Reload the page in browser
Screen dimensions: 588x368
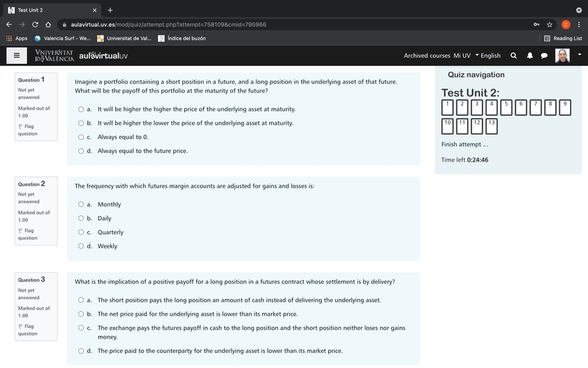35,24
